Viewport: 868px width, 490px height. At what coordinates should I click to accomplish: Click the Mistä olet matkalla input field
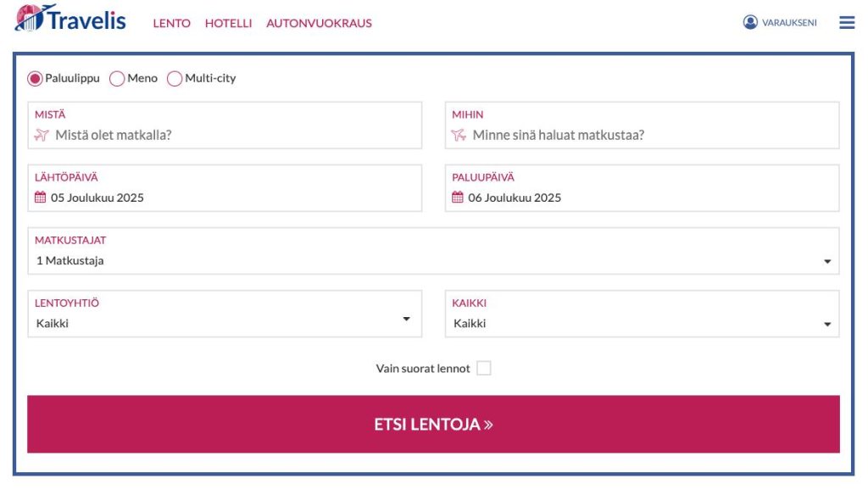pyautogui.click(x=170, y=135)
